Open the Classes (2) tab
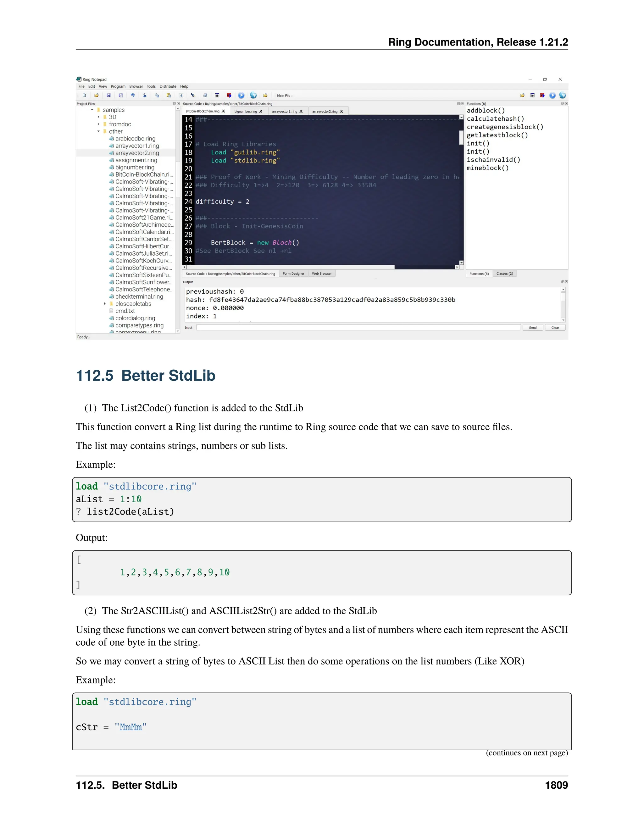Image resolution: width=644 pixels, height=833 pixels. [504, 273]
